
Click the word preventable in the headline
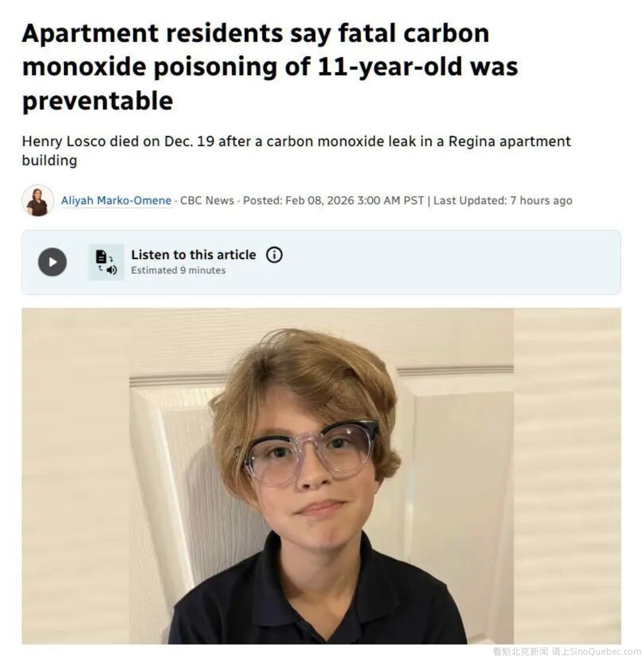pyautogui.click(x=97, y=101)
